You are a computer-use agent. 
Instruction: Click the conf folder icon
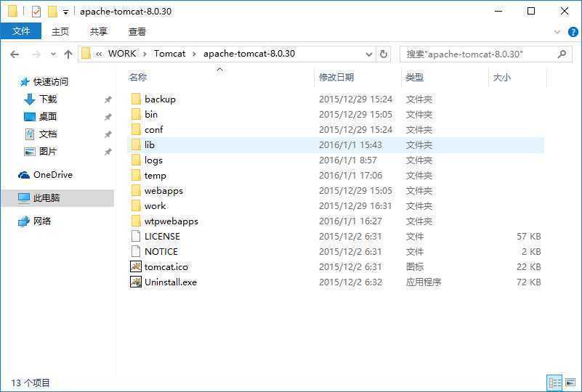[x=136, y=129]
